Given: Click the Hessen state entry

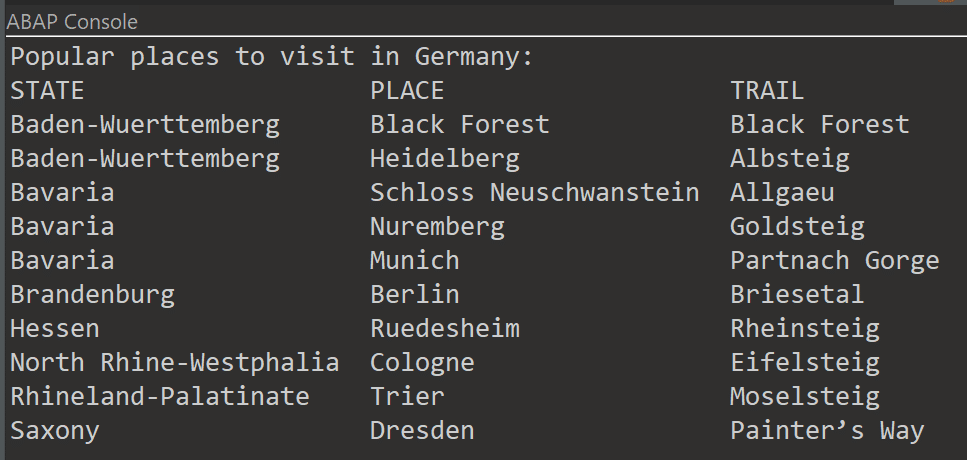Looking at the screenshot, I should 55,328.
